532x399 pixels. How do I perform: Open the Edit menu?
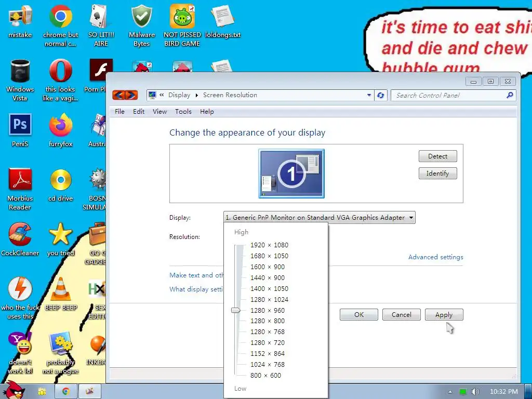pos(138,112)
